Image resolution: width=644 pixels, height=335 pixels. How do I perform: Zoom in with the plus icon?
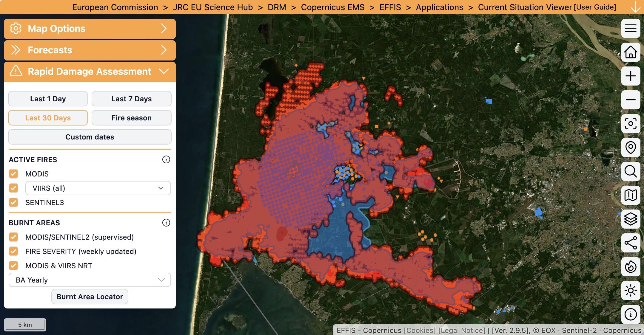(x=631, y=76)
